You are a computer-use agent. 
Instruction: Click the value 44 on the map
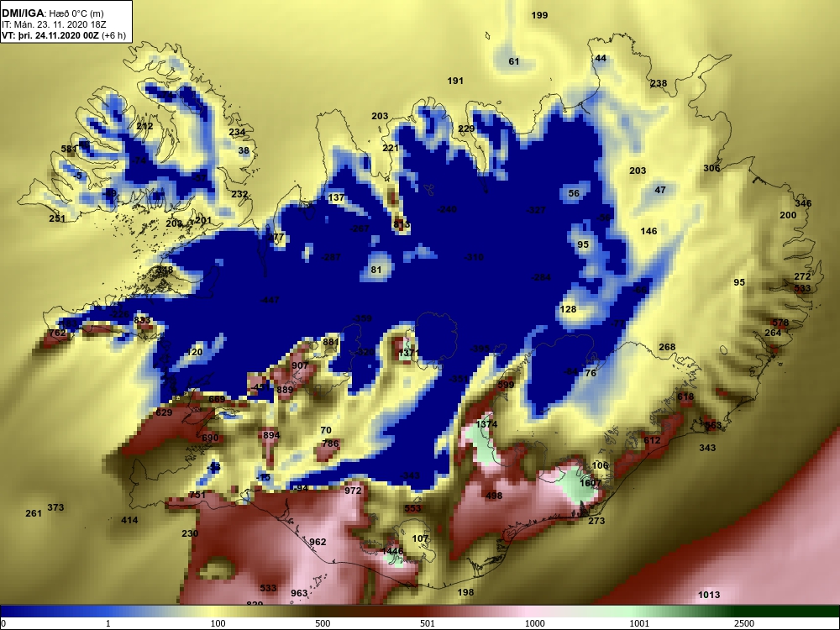[601, 58]
